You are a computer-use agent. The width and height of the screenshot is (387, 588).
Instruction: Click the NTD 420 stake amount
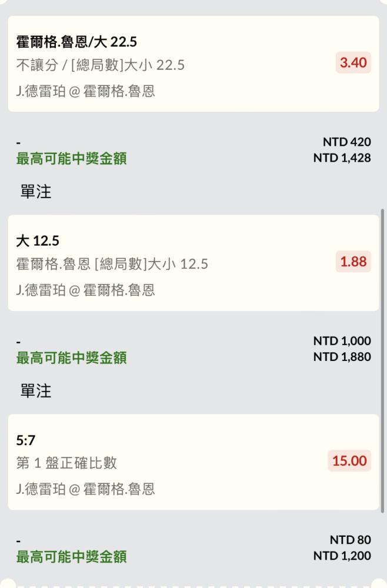347,142
